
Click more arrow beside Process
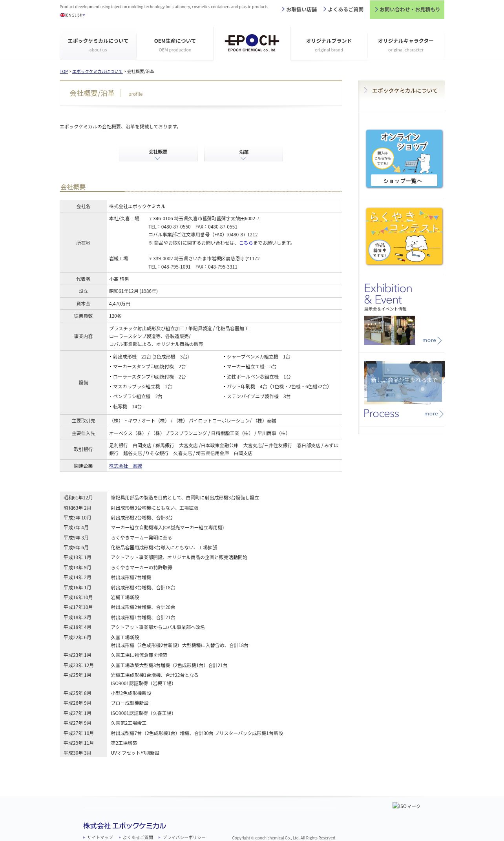click(434, 414)
